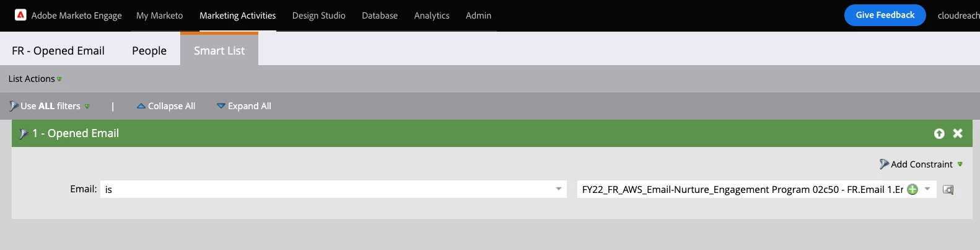The width and height of the screenshot is (980, 250).
Task: Open Use ALL filters dropdown
Action: coord(55,106)
